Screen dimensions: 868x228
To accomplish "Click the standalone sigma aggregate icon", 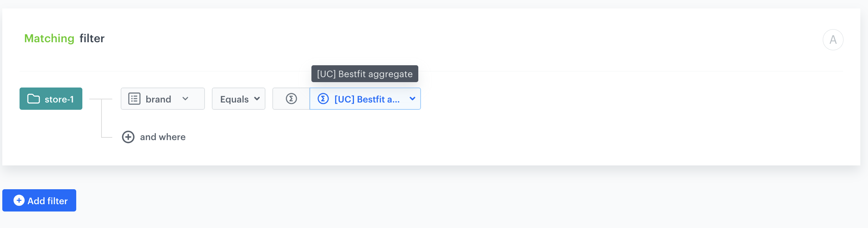I will pyautogui.click(x=292, y=99).
